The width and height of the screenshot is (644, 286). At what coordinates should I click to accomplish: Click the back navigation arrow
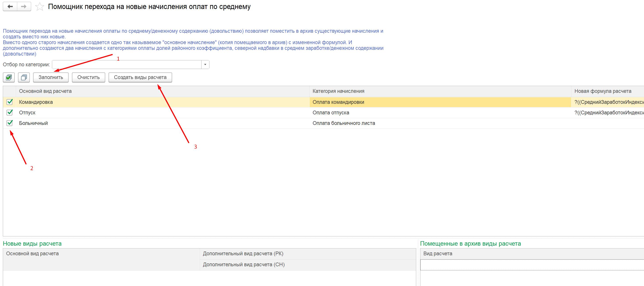10,7
